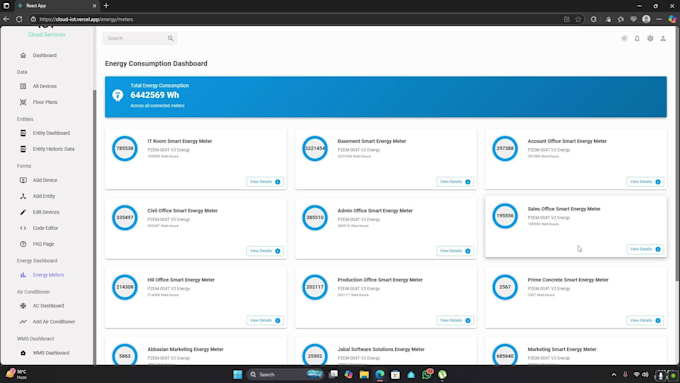Go back using browser back arrow

6,19
